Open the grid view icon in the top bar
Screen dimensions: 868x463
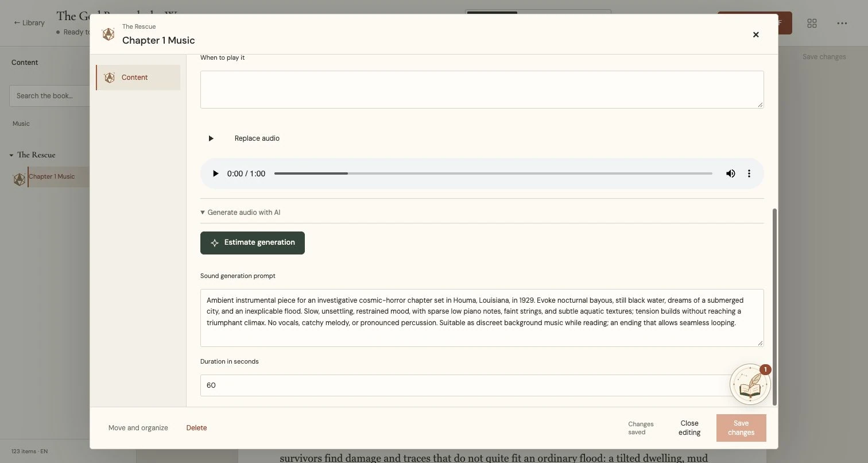[x=812, y=23]
